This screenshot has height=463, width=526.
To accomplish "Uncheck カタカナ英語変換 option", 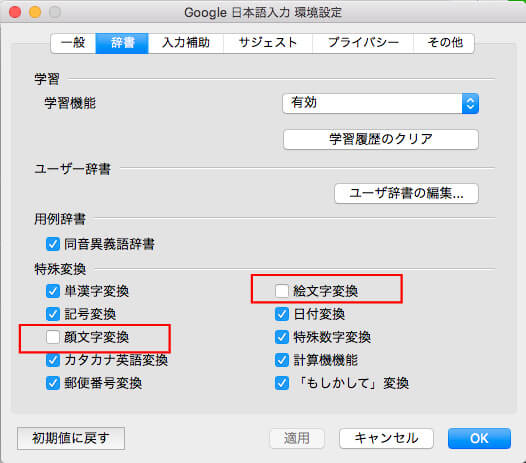I will click(53, 360).
